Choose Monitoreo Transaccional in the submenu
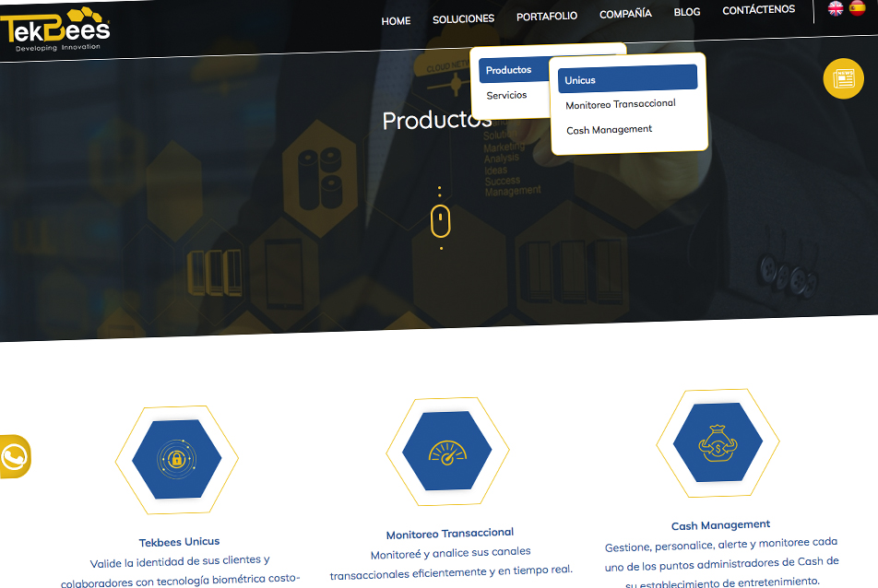Image resolution: width=878 pixels, height=588 pixels. 621,104
